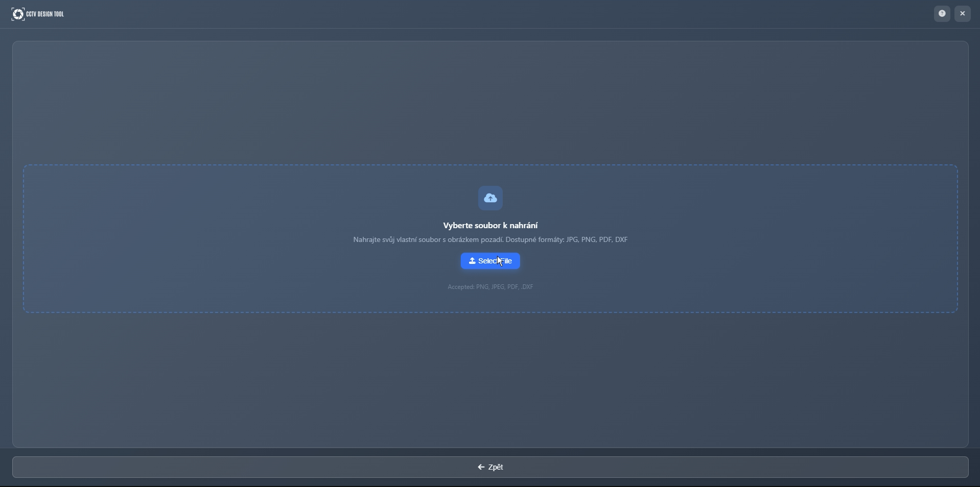980x487 pixels.
Task: Open help via the question mark icon
Action: [942, 14]
